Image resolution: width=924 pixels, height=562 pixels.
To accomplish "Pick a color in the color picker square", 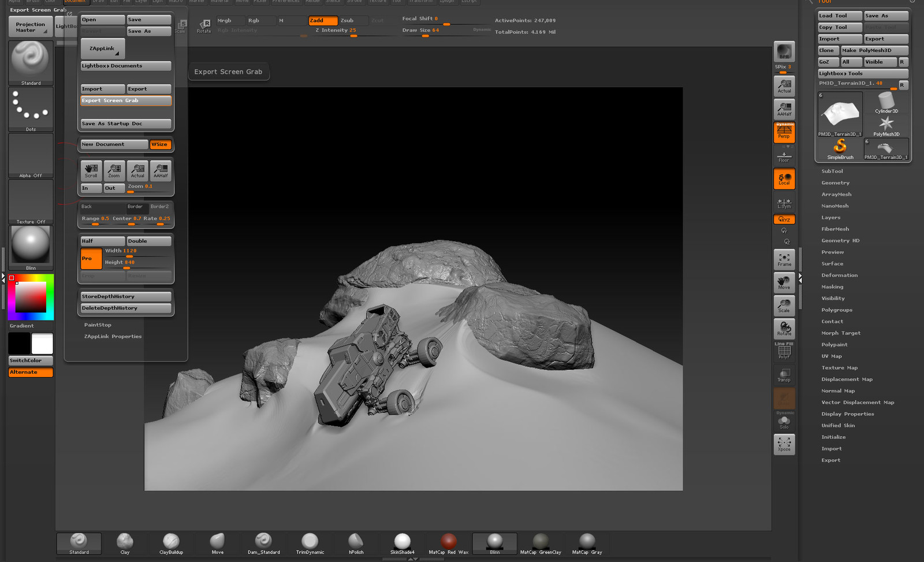I will [31, 297].
